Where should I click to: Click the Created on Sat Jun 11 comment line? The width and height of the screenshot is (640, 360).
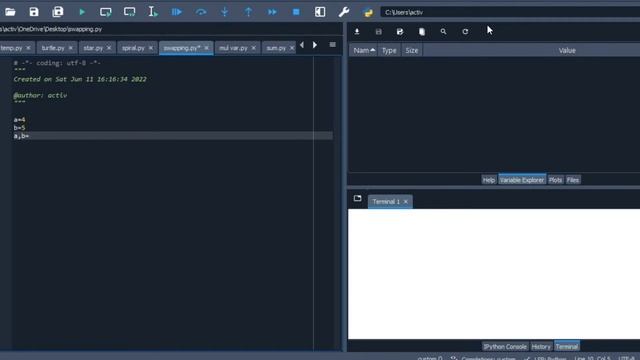[x=80, y=79]
